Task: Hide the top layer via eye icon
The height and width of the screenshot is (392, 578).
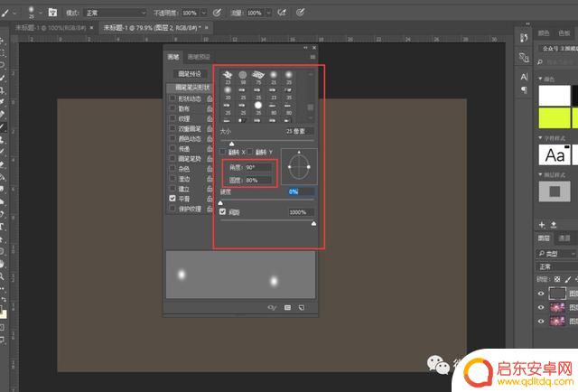Action: point(541,294)
